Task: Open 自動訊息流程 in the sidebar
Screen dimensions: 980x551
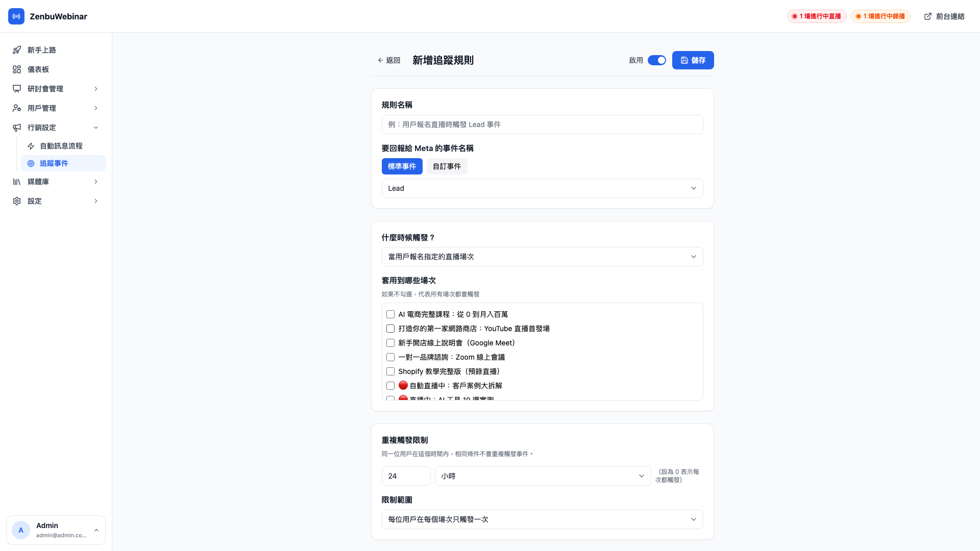Action: point(63,146)
